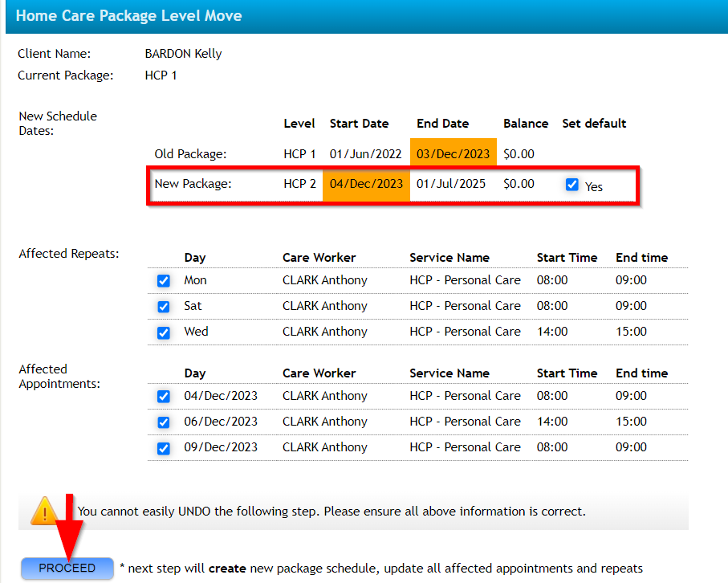This screenshot has height=583, width=728.
Task: Uncheck the 04/Dec/2023 appointment
Action: coord(163,396)
